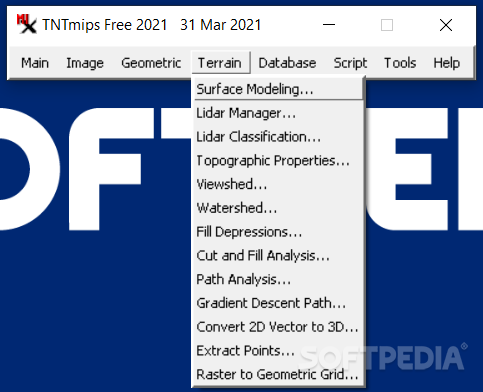Open Cut and Fill Analysis

[278, 255]
